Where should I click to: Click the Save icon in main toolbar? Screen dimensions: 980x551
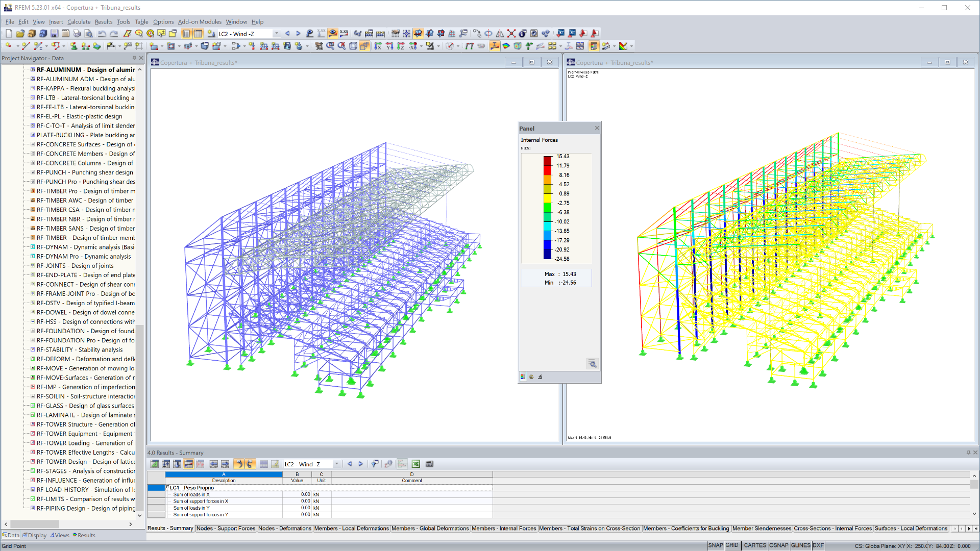[x=54, y=34]
